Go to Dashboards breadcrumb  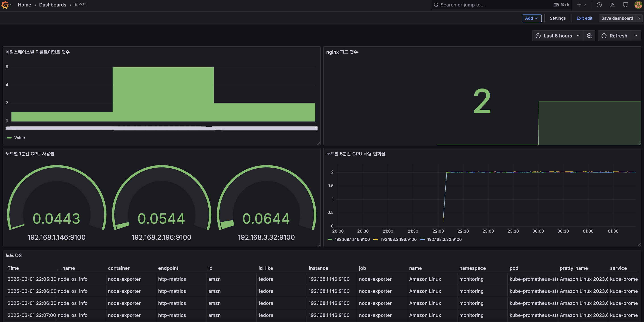pyautogui.click(x=52, y=5)
